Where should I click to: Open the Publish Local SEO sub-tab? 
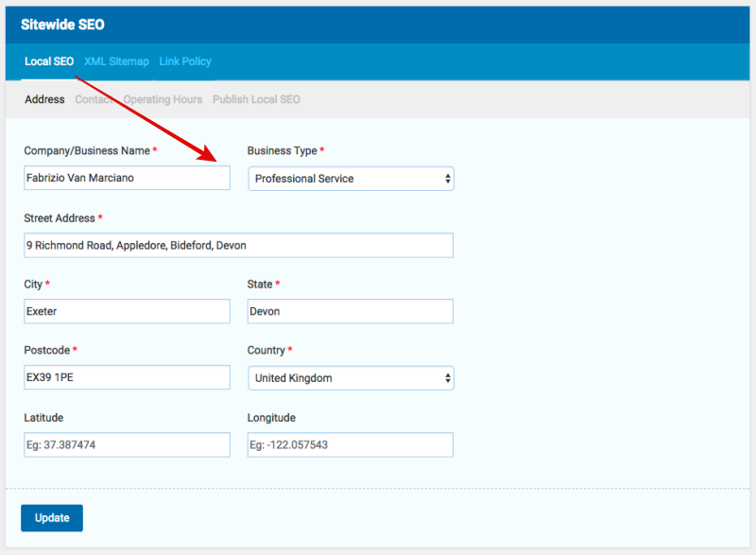(256, 99)
